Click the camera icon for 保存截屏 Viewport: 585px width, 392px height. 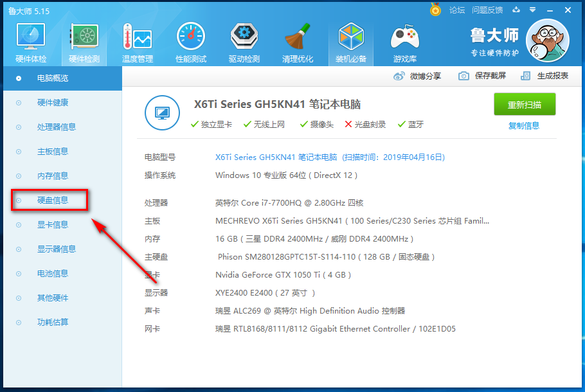point(464,76)
